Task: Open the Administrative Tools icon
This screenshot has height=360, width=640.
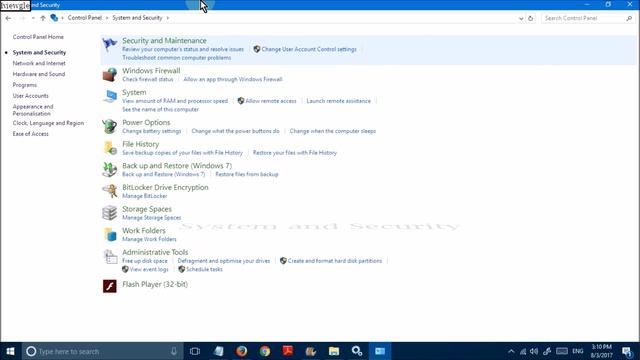Action: pyautogui.click(x=109, y=256)
